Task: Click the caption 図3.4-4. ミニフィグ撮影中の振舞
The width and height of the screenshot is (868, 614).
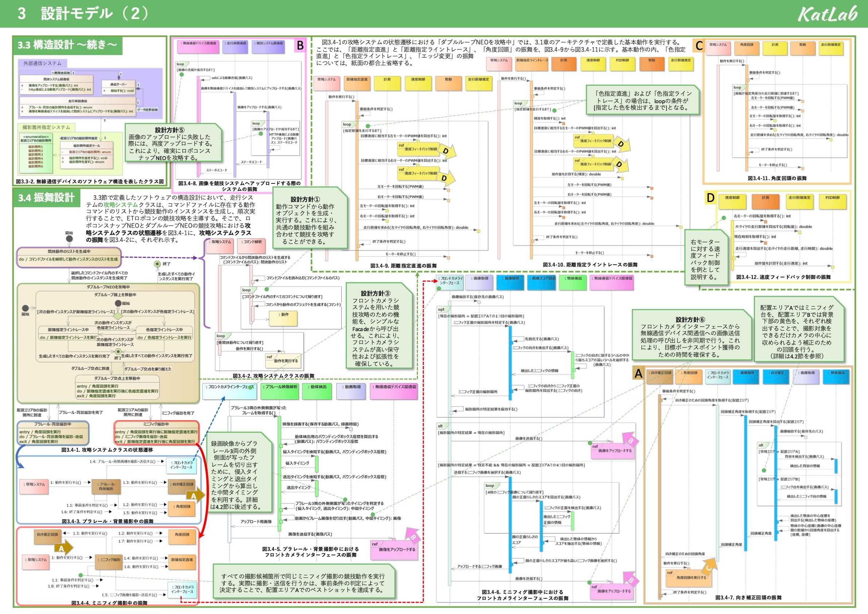Action: (x=109, y=603)
